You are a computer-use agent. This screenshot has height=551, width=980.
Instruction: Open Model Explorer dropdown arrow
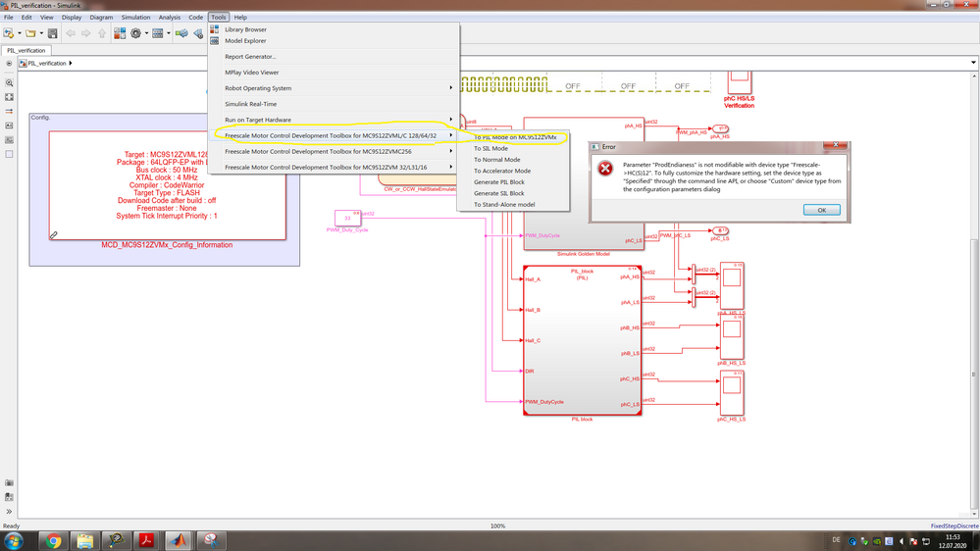coord(169,33)
